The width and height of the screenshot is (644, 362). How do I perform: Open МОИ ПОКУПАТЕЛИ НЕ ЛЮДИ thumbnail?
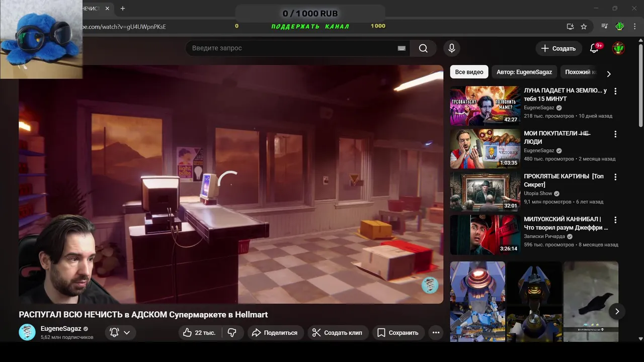pos(485,148)
